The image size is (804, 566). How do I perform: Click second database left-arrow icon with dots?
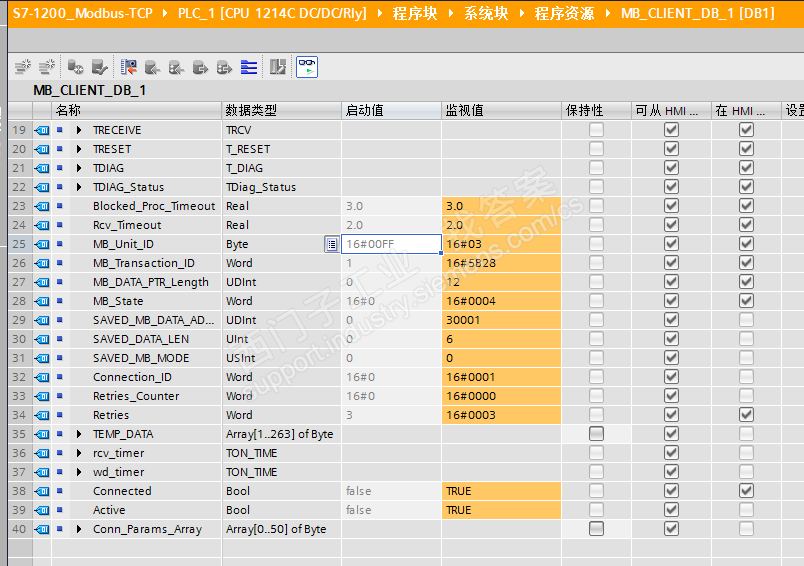click(176, 67)
